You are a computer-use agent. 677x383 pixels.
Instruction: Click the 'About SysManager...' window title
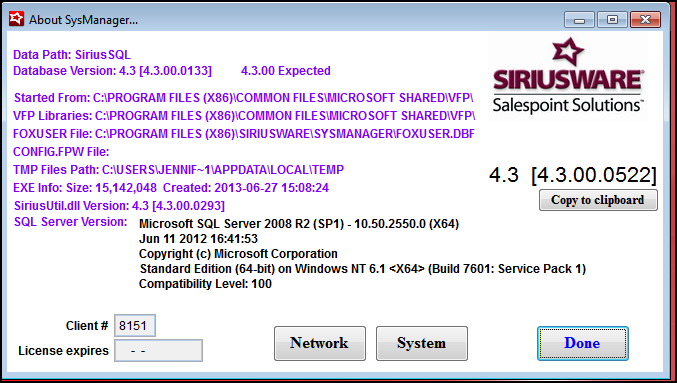[x=83, y=20]
